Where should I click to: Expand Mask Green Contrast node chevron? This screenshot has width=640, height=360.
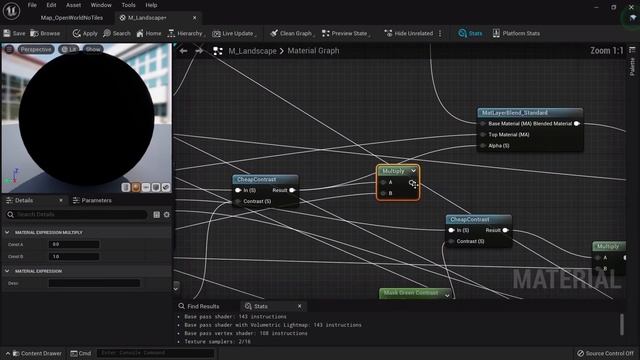pyautogui.click(x=447, y=295)
